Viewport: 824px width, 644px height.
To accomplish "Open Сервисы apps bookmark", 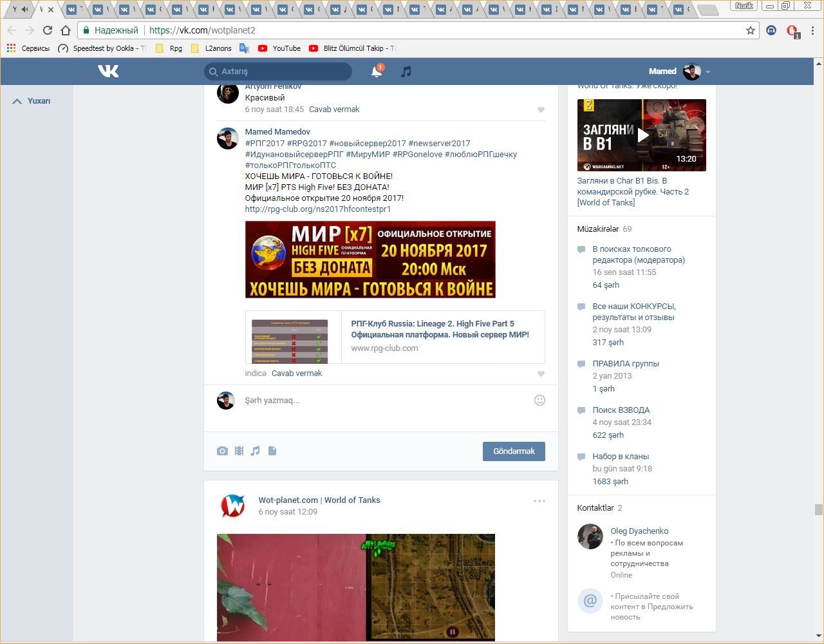I will click(x=28, y=48).
